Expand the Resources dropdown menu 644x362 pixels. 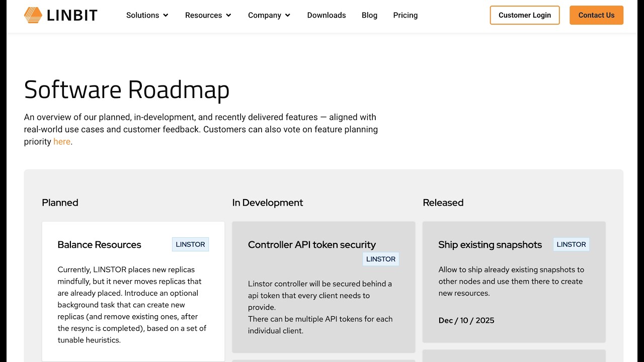point(208,15)
